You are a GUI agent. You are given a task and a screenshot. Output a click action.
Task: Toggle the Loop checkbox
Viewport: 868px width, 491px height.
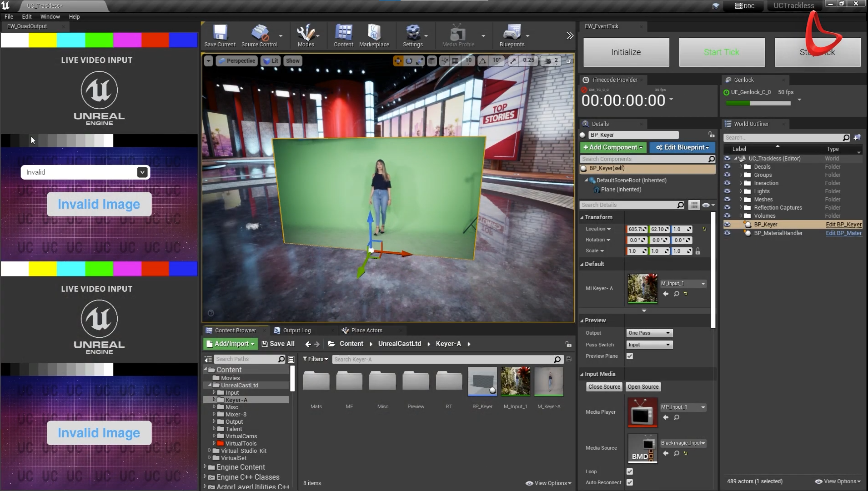click(630, 471)
